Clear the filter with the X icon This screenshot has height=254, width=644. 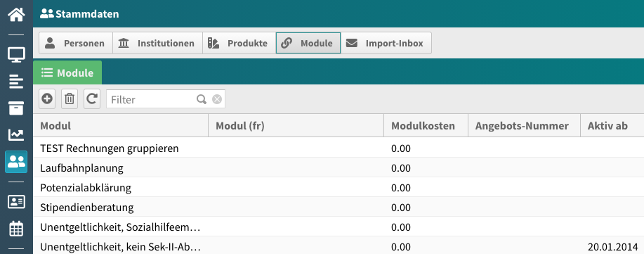pos(217,99)
